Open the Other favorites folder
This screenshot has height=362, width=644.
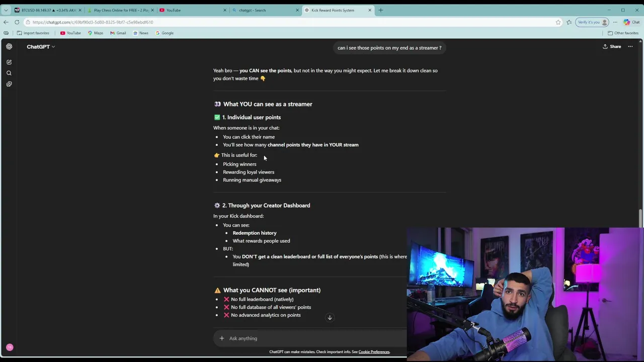point(623,33)
